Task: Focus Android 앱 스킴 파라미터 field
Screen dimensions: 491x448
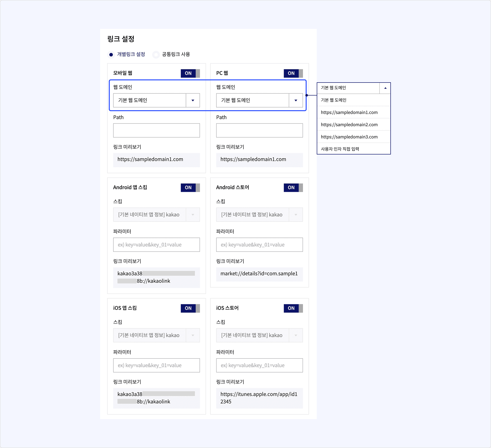Action: (156, 245)
